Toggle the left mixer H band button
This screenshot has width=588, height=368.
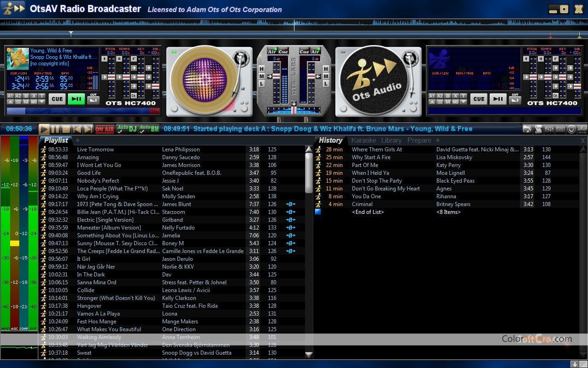[262, 69]
